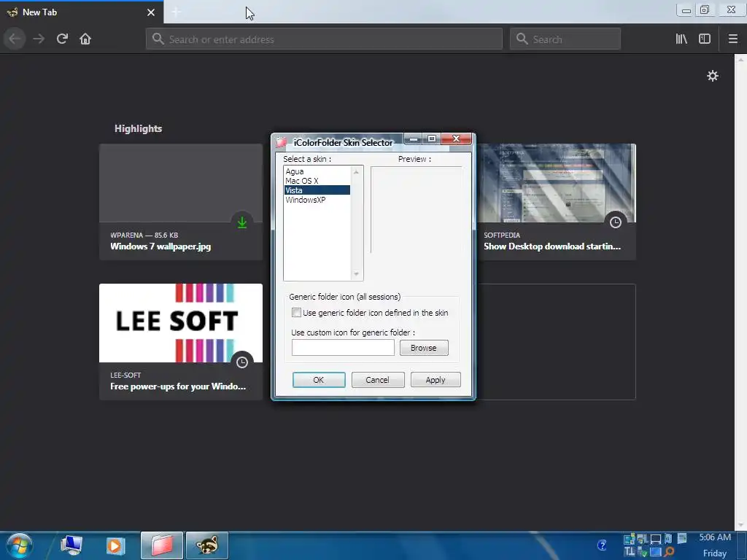Open the browser hamburger menu
The image size is (747, 560).
pos(732,39)
